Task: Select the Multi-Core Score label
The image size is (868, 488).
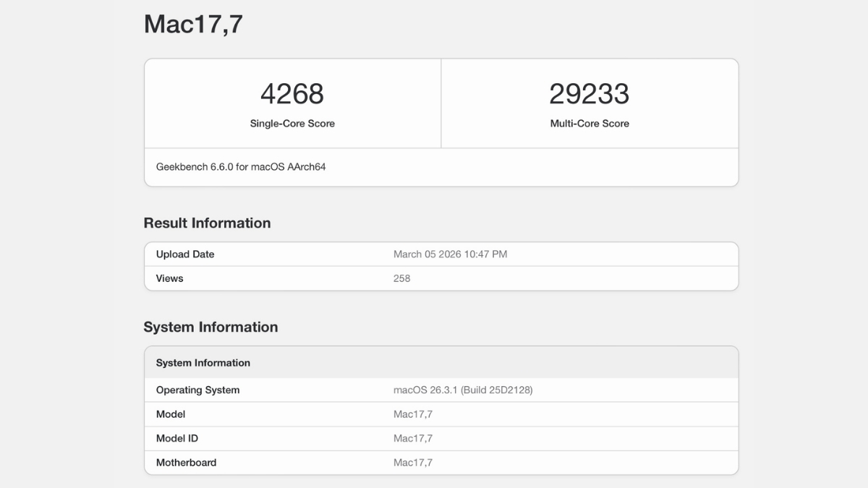Action: tap(590, 124)
